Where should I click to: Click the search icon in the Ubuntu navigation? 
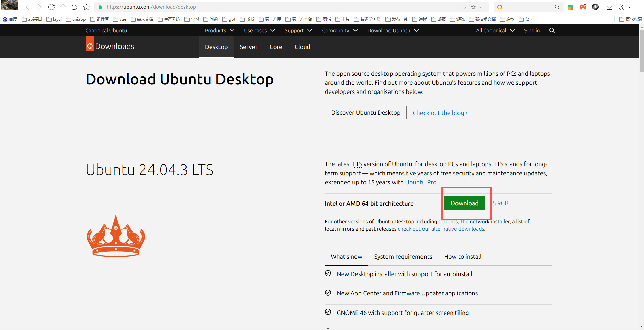point(552,30)
